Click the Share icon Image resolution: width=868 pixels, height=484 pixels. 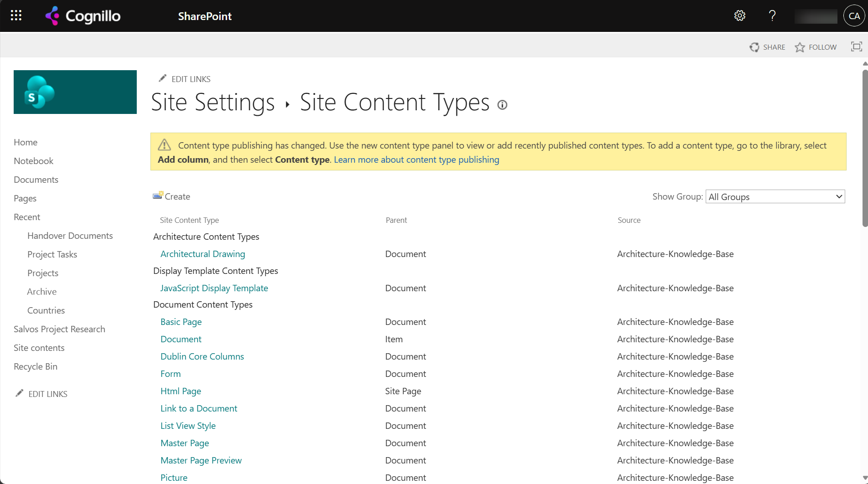(754, 47)
